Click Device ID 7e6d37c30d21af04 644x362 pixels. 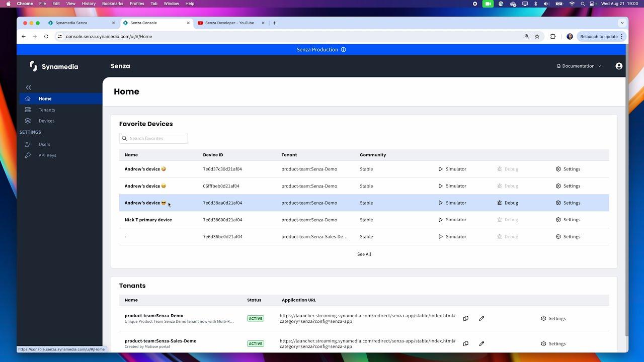(x=222, y=169)
